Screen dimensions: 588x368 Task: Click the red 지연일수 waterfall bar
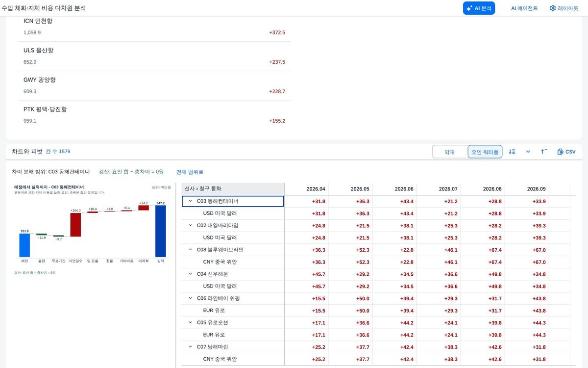pyautogui.click(x=75, y=225)
